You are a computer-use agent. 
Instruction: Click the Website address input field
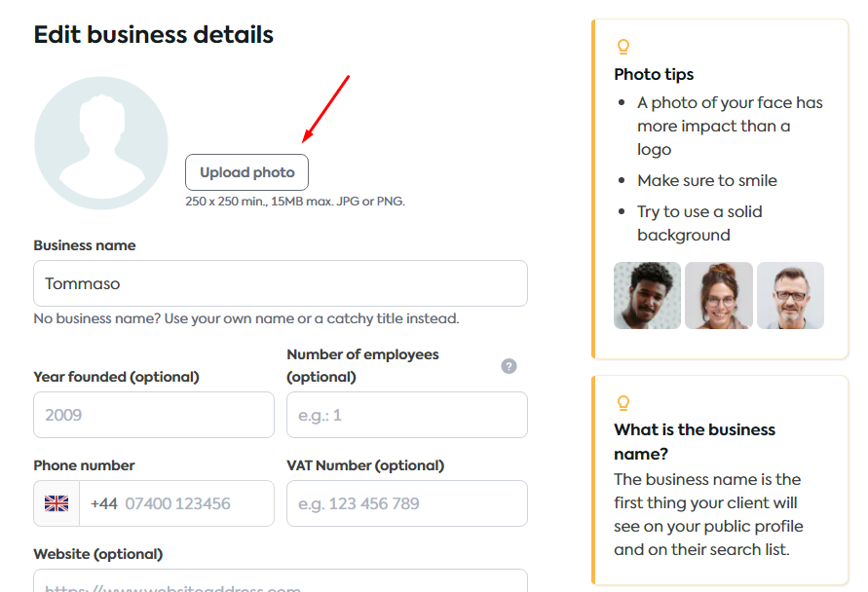(281, 582)
